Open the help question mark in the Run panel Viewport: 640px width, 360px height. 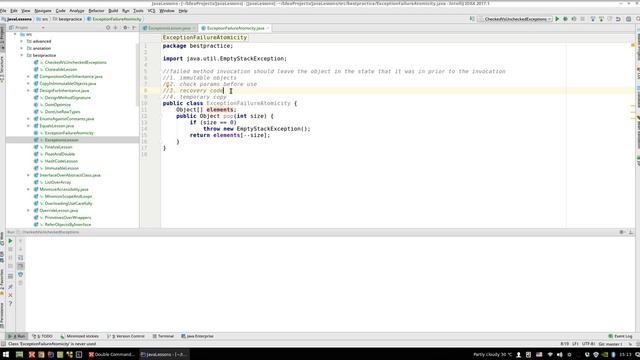pyautogui.click(x=11, y=304)
